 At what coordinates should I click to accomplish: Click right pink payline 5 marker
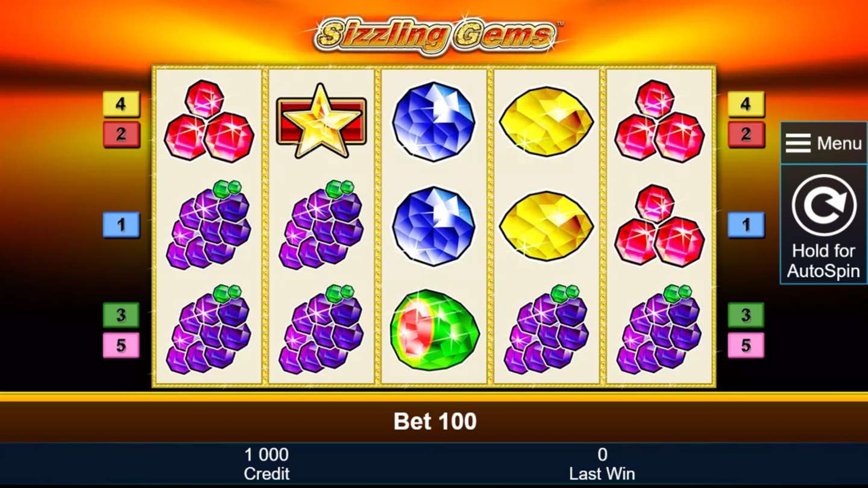click(746, 345)
